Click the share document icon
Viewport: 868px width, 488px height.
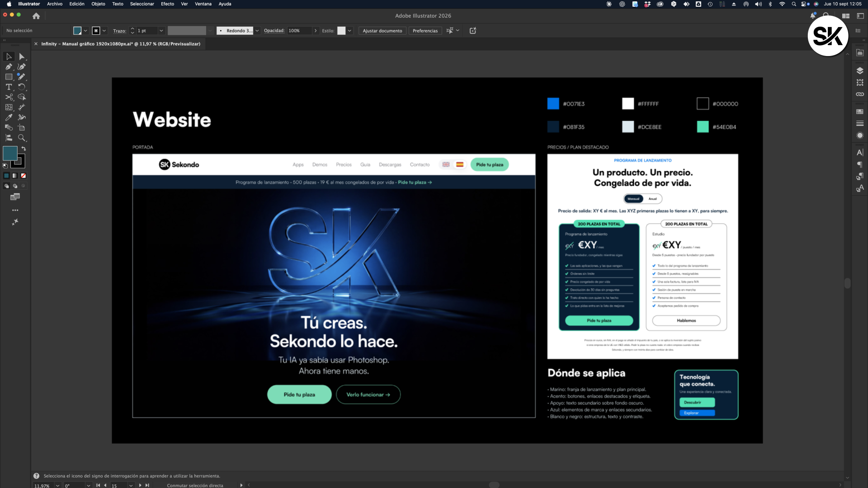coord(473,31)
